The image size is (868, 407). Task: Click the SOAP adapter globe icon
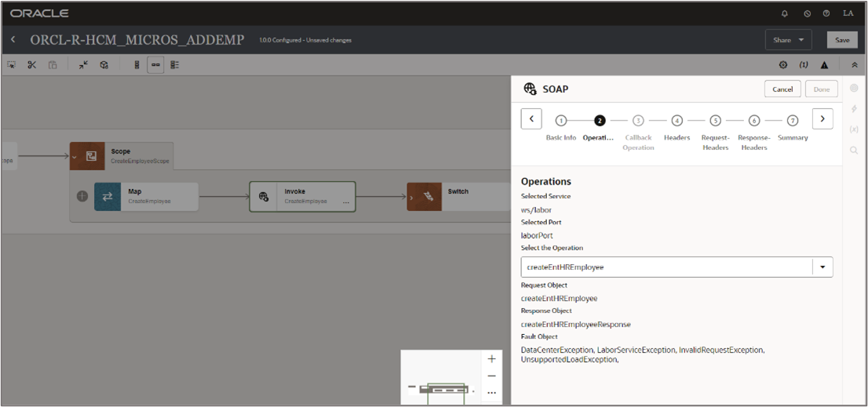[x=530, y=89]
